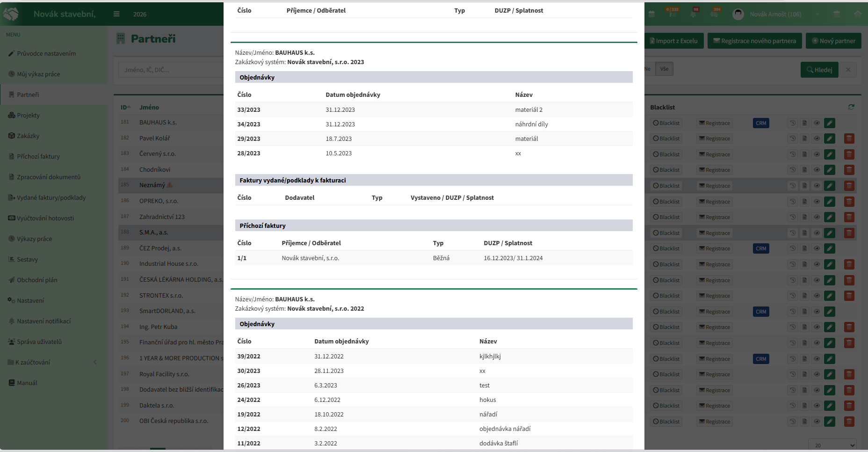The image size is (868, 452).
Task: Open the 2026 year selector
Action: click(140, 14)
